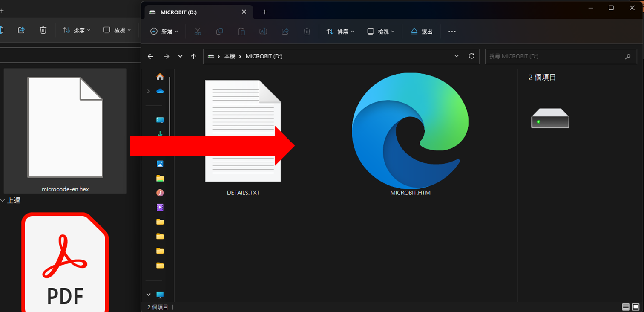Click the 退出 (Eject) button

click(422, 32)
